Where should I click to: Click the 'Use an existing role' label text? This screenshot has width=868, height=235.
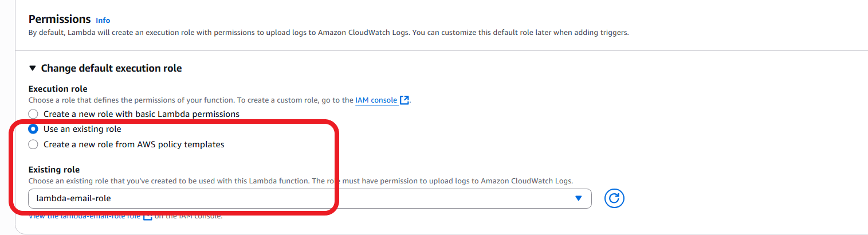point(83,129)
